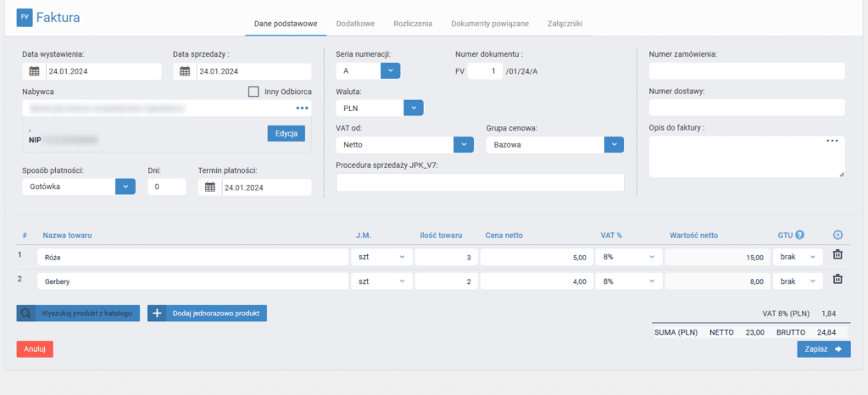
Task: Delete the Róże row with trash icon
Action: 837,255
